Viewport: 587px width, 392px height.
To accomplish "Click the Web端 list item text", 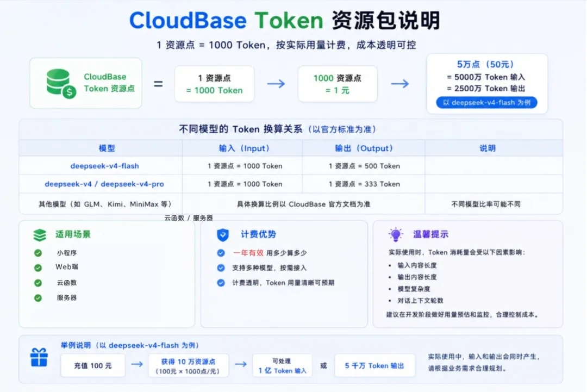I will (x=67, y=267).
